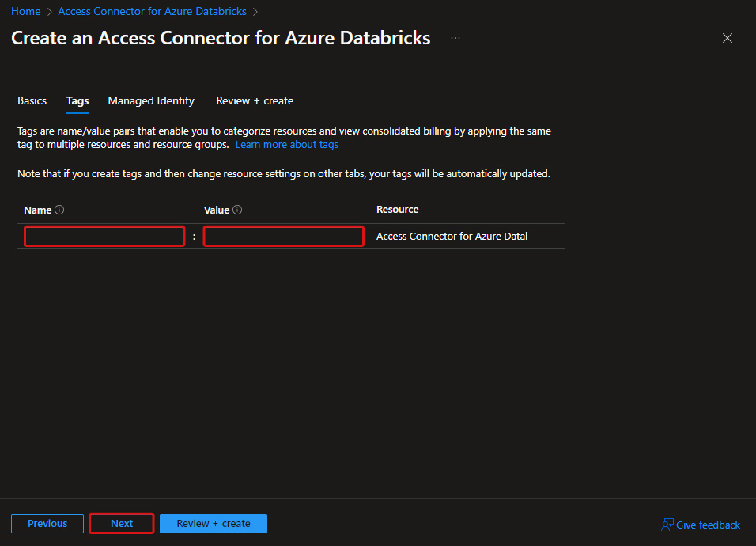Follow the Learn more about tags link
Viewport: 756px width, 546px height.
pos(287,145)
